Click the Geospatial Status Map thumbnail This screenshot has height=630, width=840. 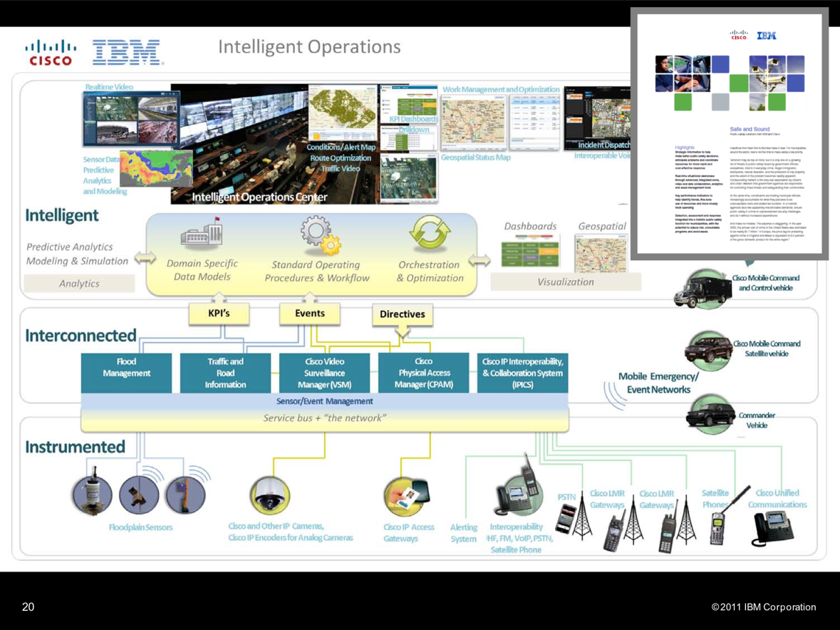(x=474, y=123)
